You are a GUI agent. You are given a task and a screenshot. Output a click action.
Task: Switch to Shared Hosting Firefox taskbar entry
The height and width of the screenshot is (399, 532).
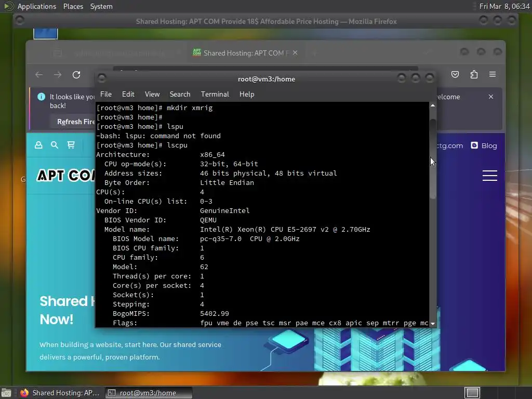60,393
